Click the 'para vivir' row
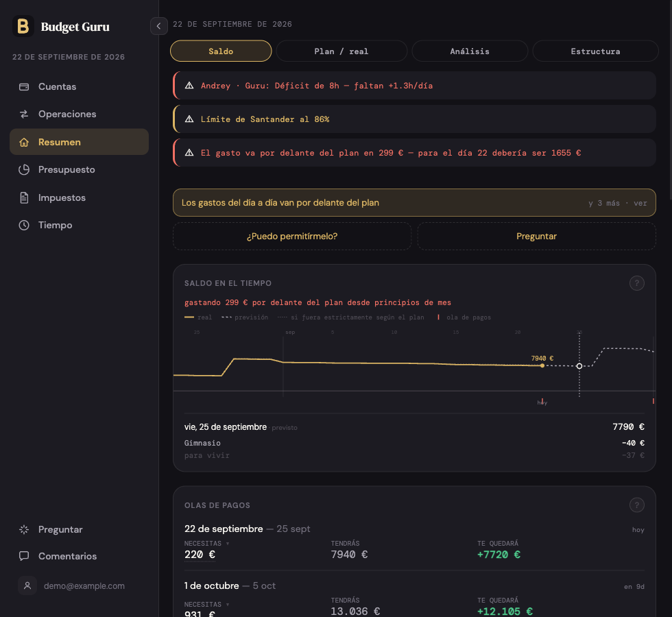Screen dimensions: 672x617 [414, 455]
